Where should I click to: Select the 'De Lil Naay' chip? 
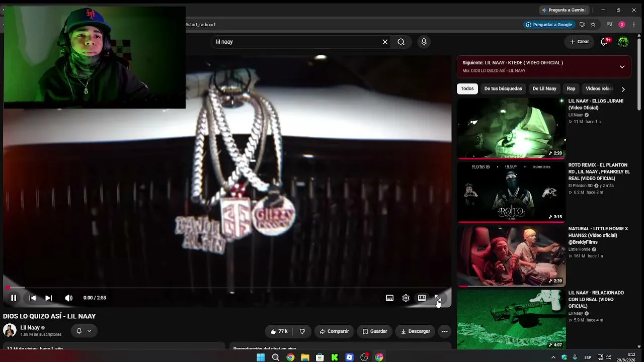pos(544,88)
